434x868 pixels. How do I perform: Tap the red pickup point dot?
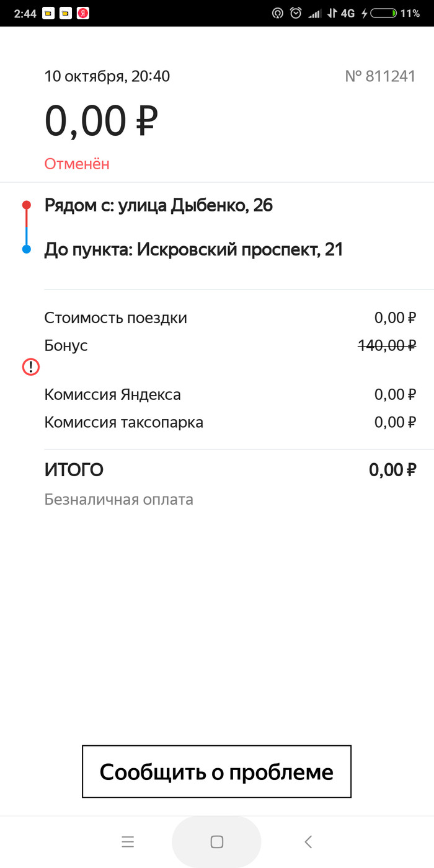click(26, 205)
